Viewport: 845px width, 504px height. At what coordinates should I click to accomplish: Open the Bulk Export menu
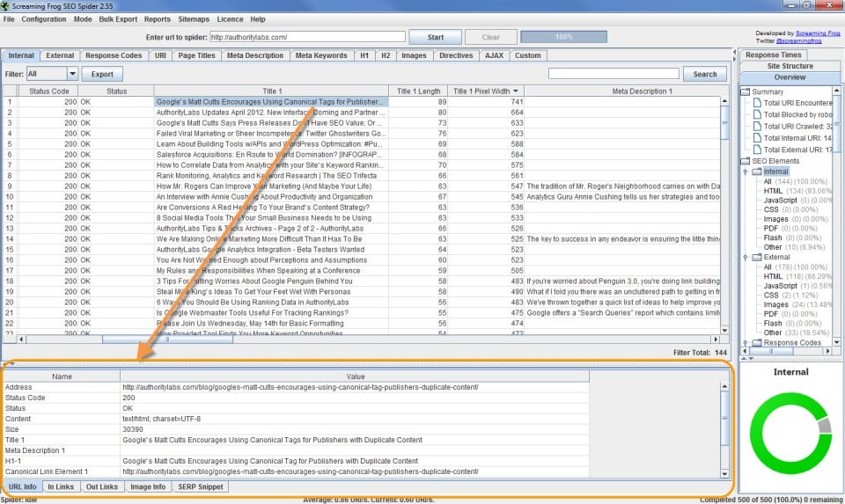pos(118,19)
